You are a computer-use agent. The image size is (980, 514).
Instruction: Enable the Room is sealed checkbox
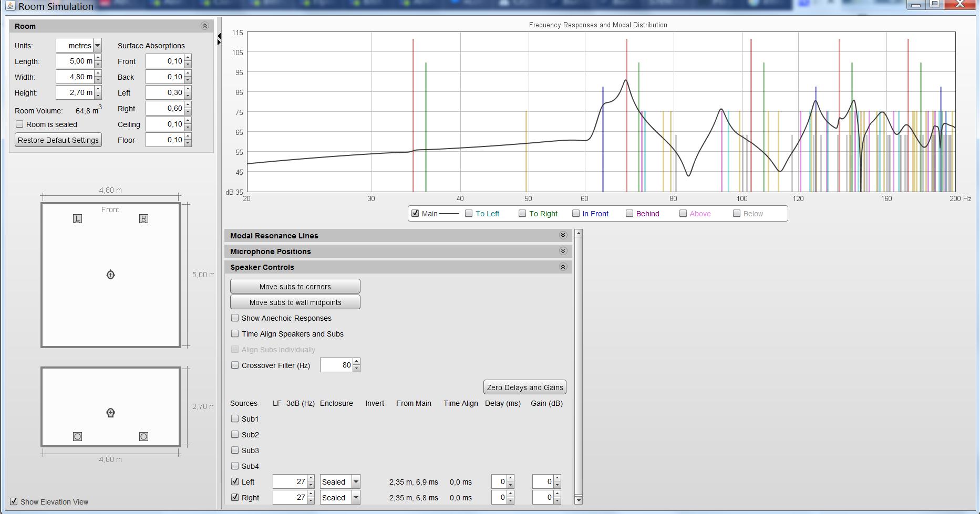(x=20, y=124)
